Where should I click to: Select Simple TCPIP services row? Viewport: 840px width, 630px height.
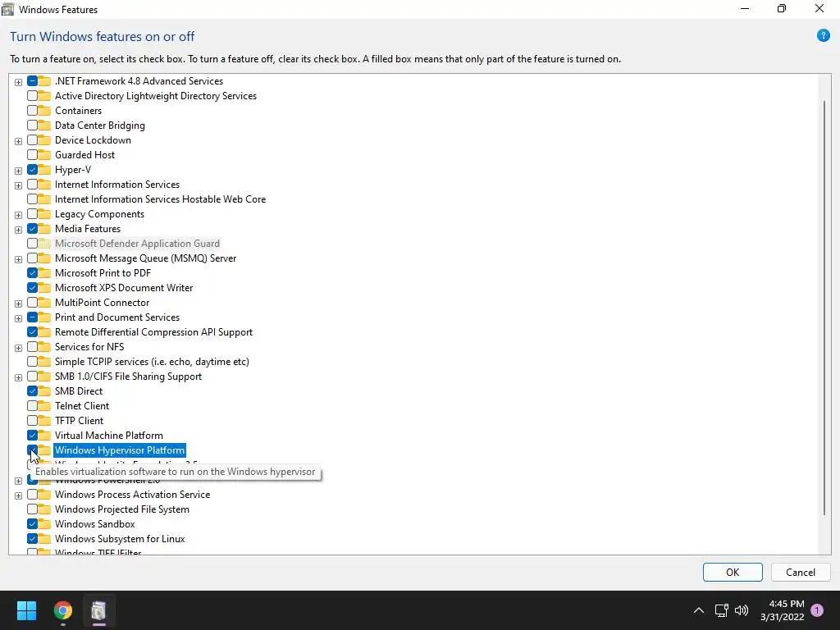tap(152, 362)
